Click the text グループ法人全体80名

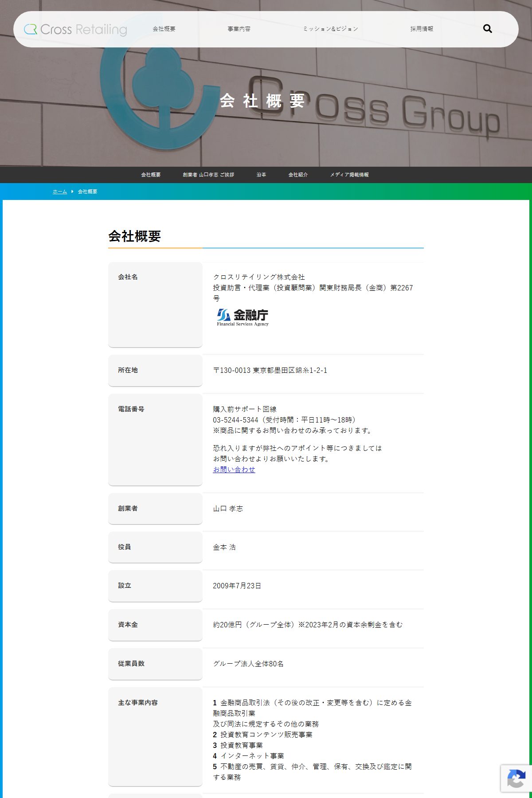(248, 664)
